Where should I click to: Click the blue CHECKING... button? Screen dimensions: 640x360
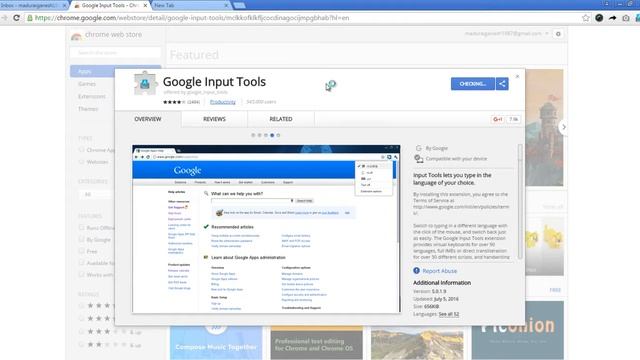point(473,84)
